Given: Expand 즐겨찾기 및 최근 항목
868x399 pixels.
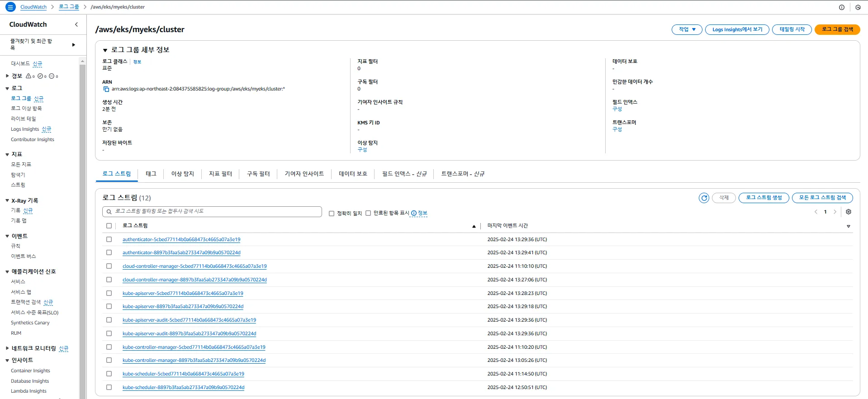Looking at the screenshot, I should (x=73, y=45).
